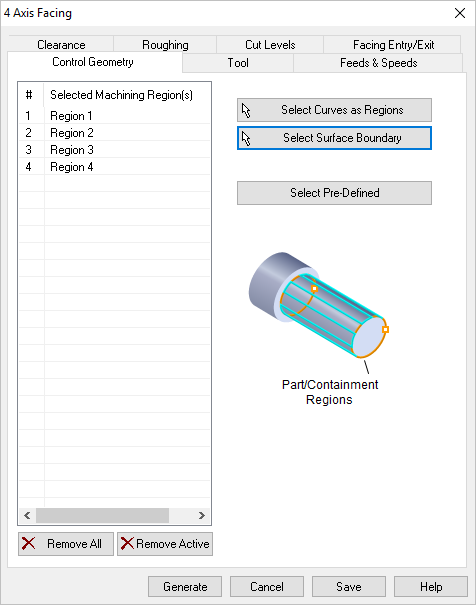Open Help for this dialog
This screenshot has height=605, width=476.
[x=431, y=587]
